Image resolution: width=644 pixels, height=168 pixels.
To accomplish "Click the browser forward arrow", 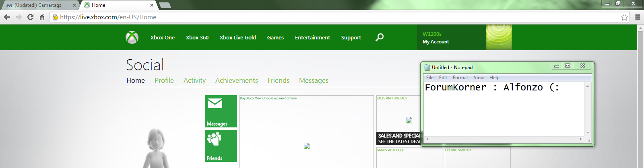I will [x=19, y=17].
